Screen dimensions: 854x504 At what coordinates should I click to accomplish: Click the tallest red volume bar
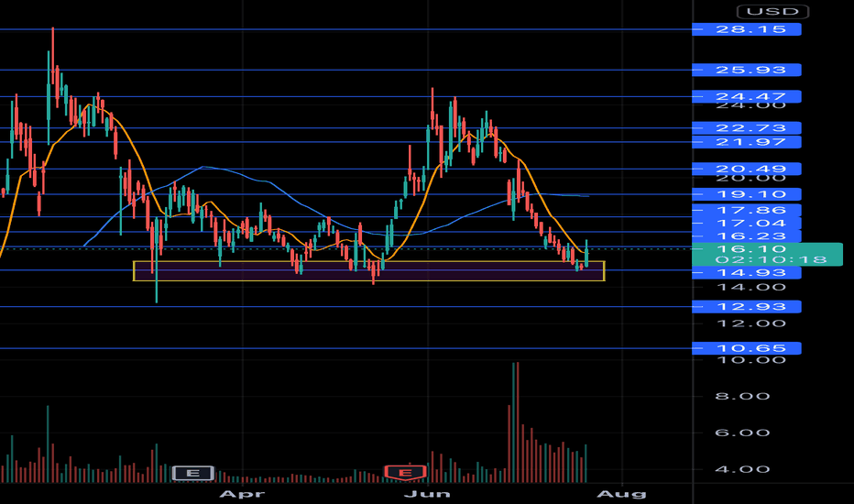(x=518, y=422)
